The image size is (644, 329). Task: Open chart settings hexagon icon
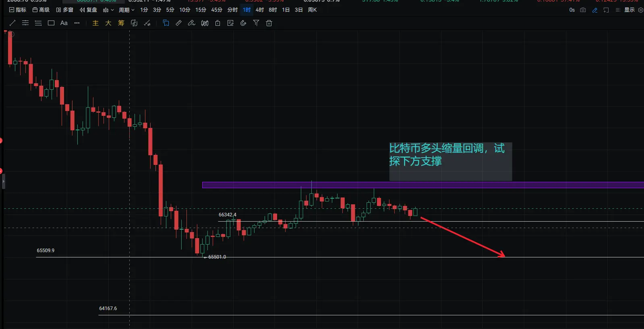click(641, 10)
